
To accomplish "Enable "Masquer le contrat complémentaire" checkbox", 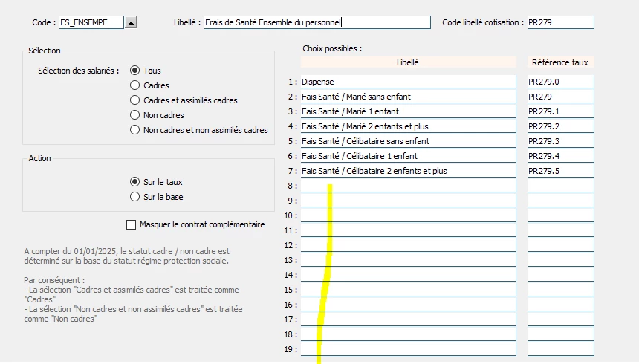I will [x=132, y=224].
